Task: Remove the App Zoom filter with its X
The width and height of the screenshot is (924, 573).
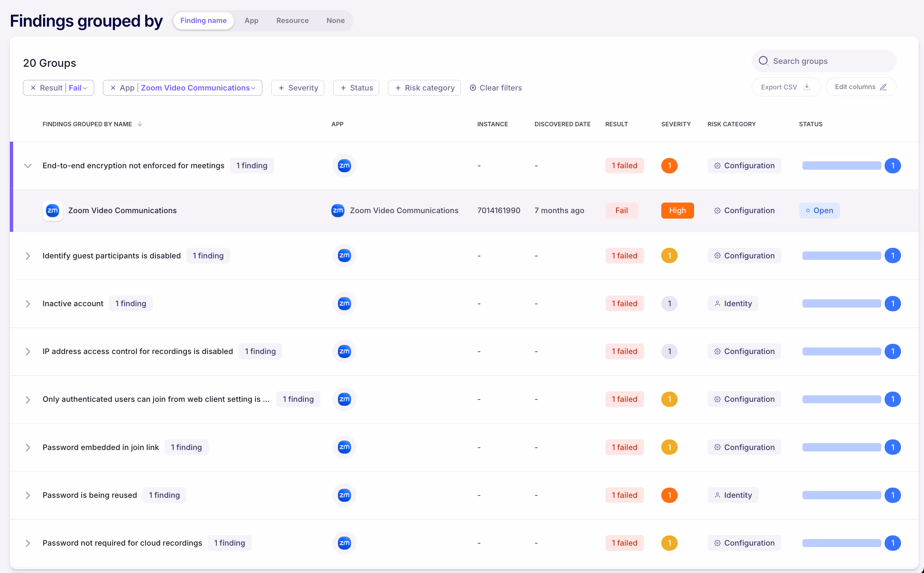Action: pyautogui.click(x=113, y=88)
